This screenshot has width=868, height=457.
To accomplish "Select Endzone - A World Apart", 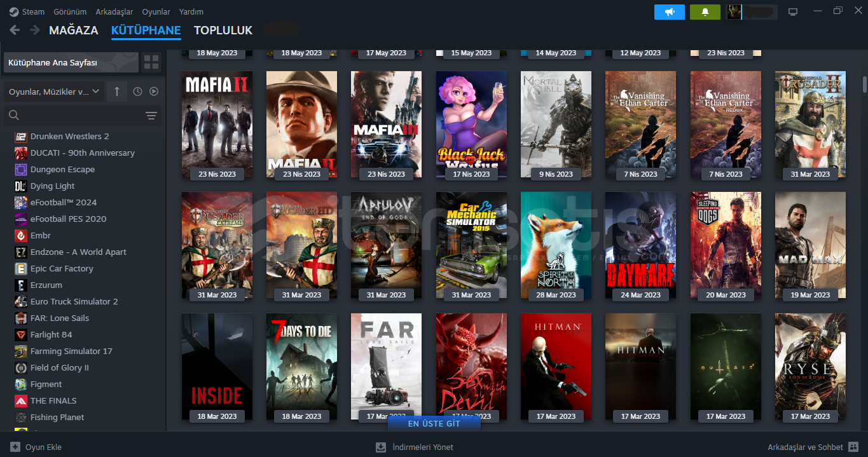I will (78, 252).
